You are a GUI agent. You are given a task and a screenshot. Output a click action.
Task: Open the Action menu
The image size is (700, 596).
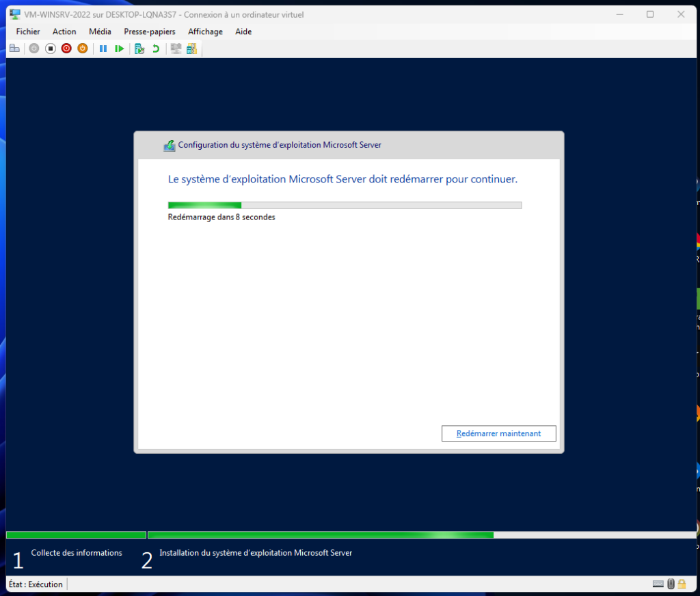pyautogui.click(x=64, y=31)
